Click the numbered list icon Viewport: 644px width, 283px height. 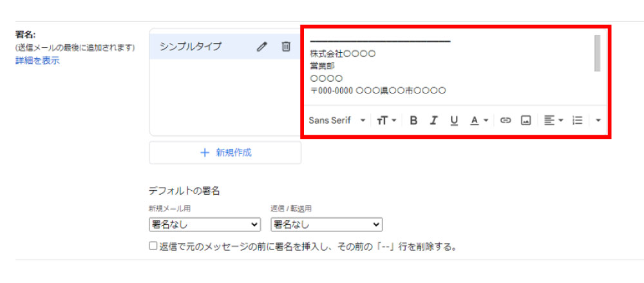point(578,121)
